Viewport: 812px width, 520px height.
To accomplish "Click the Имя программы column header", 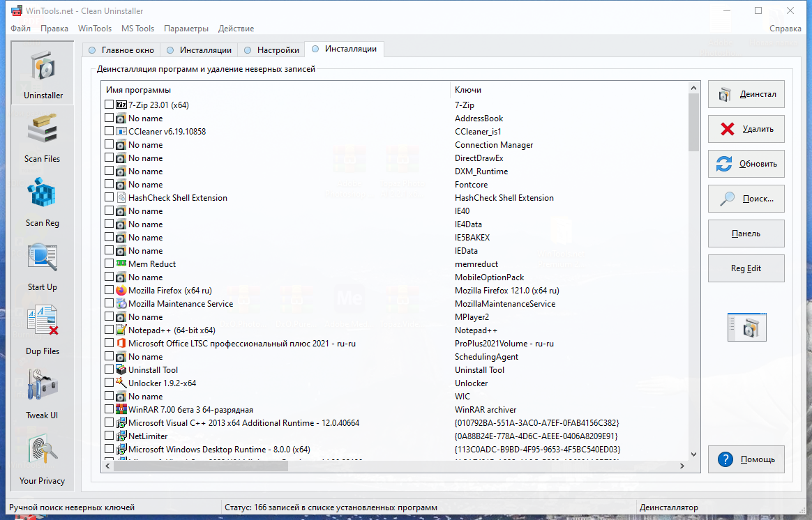I will [276, 89].
